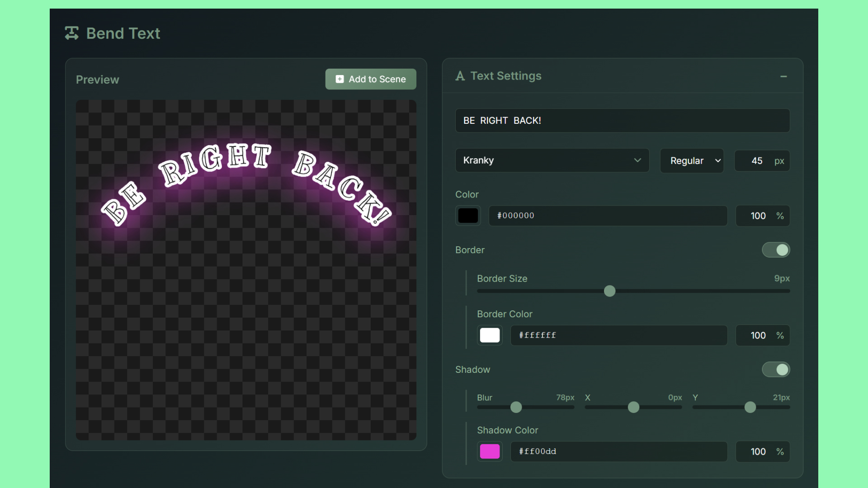Click the shadow Y offset slider handle
868x488 pixels.
point(750,407)
